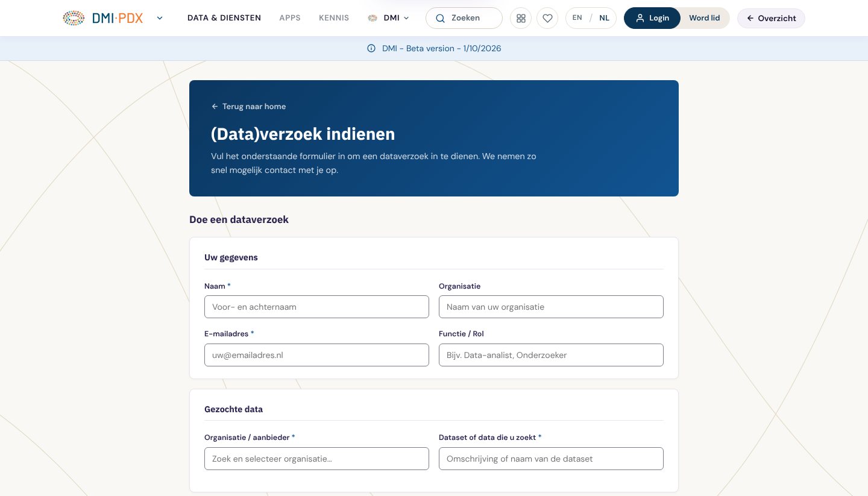
Task: Click the DMI·PDX logo
Action: tap(103, 18)
